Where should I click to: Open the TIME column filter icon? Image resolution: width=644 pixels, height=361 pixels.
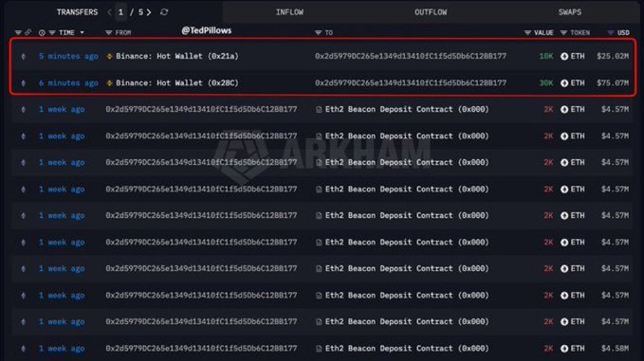tap(52, 32)
